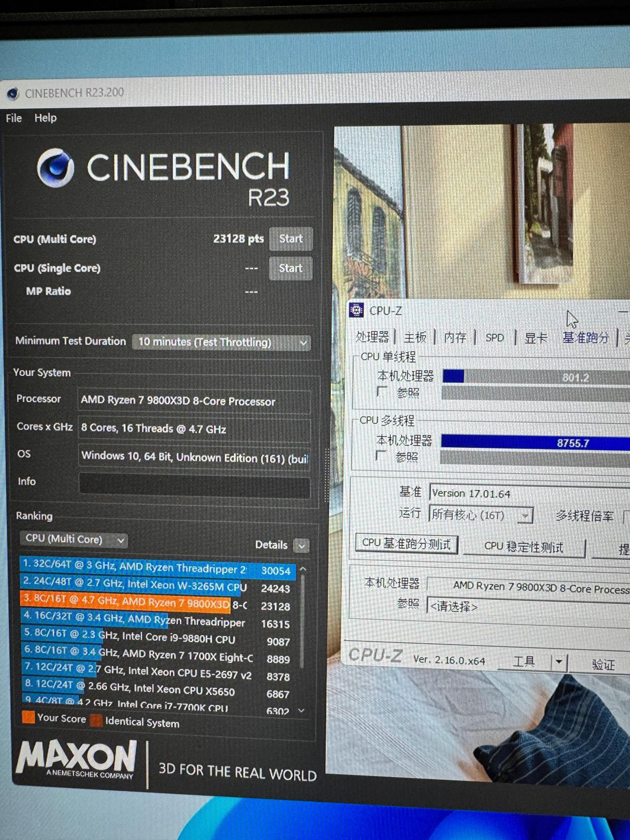Start the CPU Multi Core test

pos(290,239)
